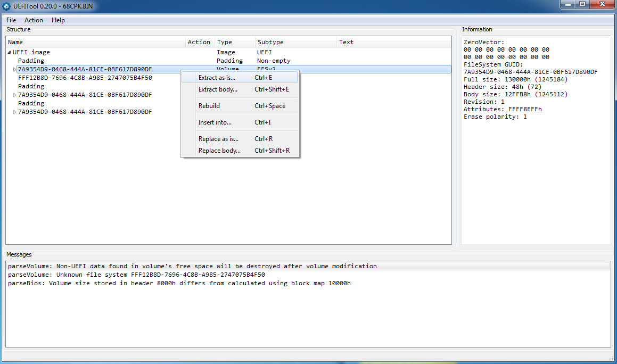Expand the highlighted 7A9354D9 volume node
The width and height of the screenshot is (617, 364).
(x=14, y=69)
